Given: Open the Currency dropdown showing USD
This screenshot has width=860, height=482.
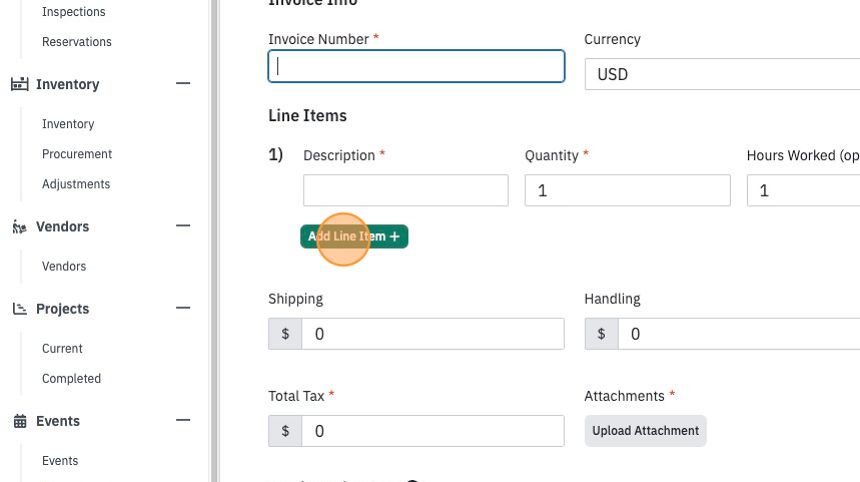Looking at the screenshot, I should [x=722, y=74].
